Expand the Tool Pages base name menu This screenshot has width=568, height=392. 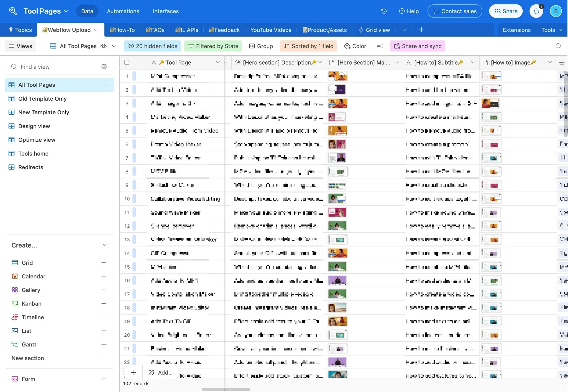(x=66, y=11)
